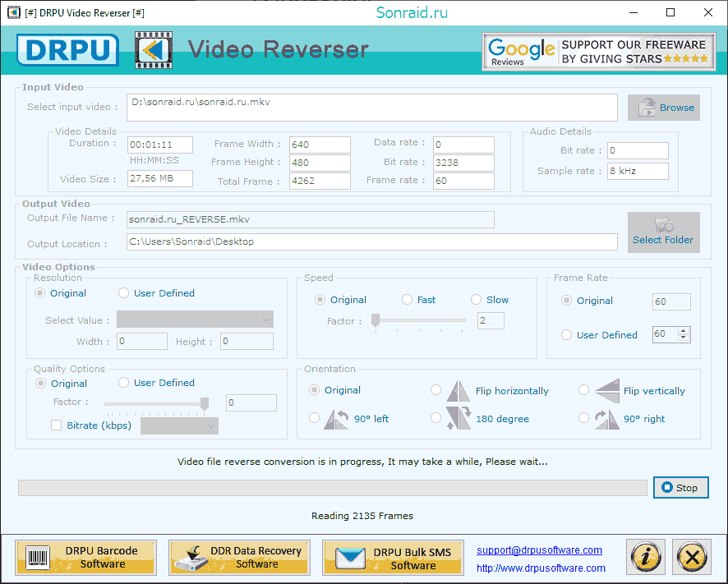Select 90° right radio button
Image resolution: width=728 pixels, height=584 pixels.
coord(583,418)
